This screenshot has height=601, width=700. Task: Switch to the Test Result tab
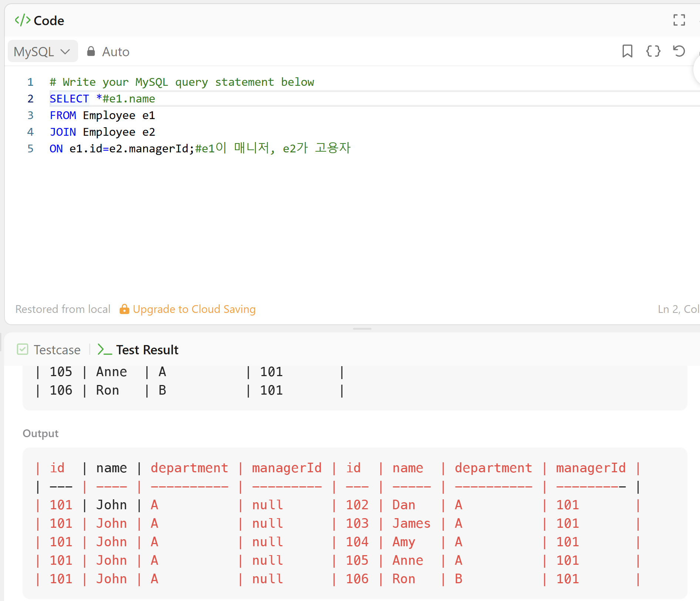[138, 350]
